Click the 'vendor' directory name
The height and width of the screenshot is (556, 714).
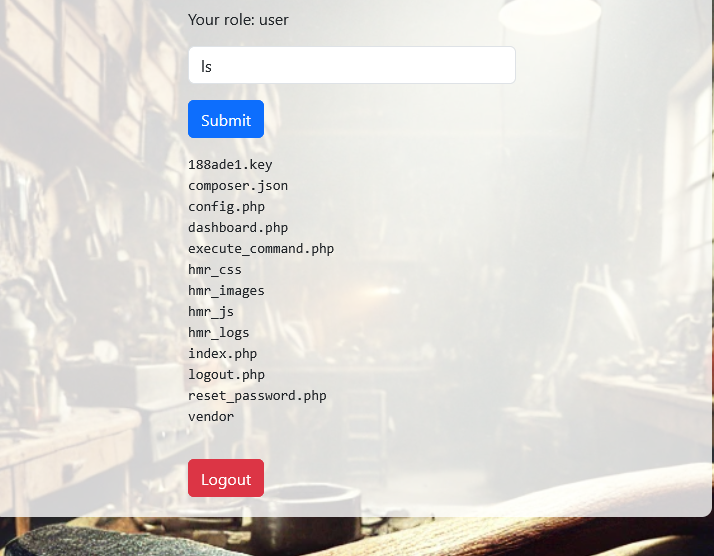(x=211, y=416)
